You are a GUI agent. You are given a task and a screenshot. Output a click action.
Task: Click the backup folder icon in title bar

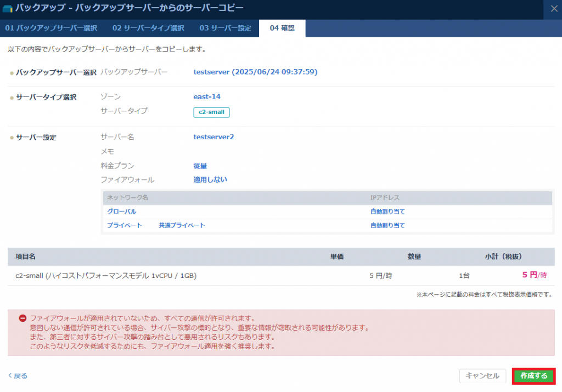point(8,8)
